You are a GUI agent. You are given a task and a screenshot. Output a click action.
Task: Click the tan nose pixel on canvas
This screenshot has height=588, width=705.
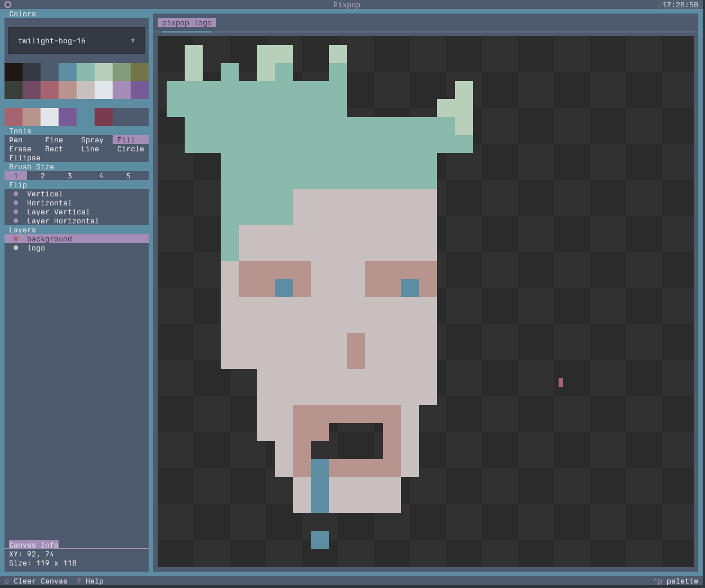pyautogui.click(x=356, y=351)
